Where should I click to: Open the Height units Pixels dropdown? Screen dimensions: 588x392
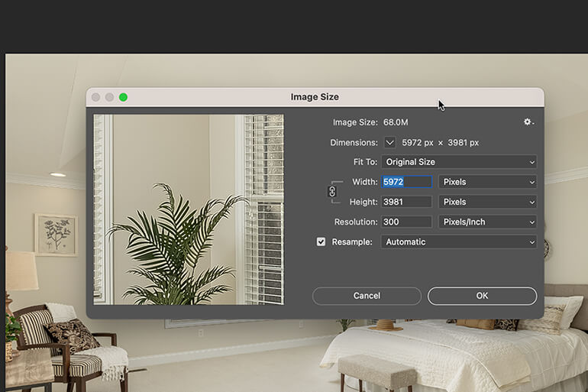click(487, 202)
